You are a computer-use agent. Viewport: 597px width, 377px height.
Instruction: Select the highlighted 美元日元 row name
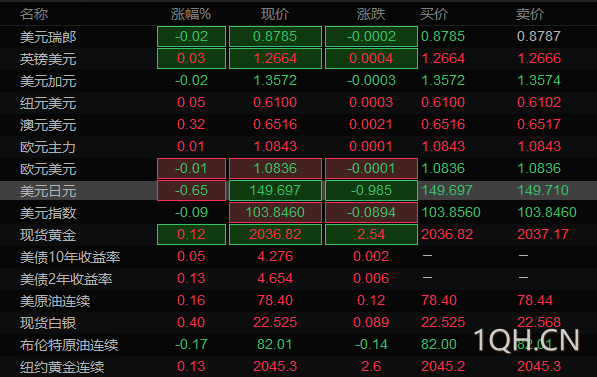(x=48, y=191)
